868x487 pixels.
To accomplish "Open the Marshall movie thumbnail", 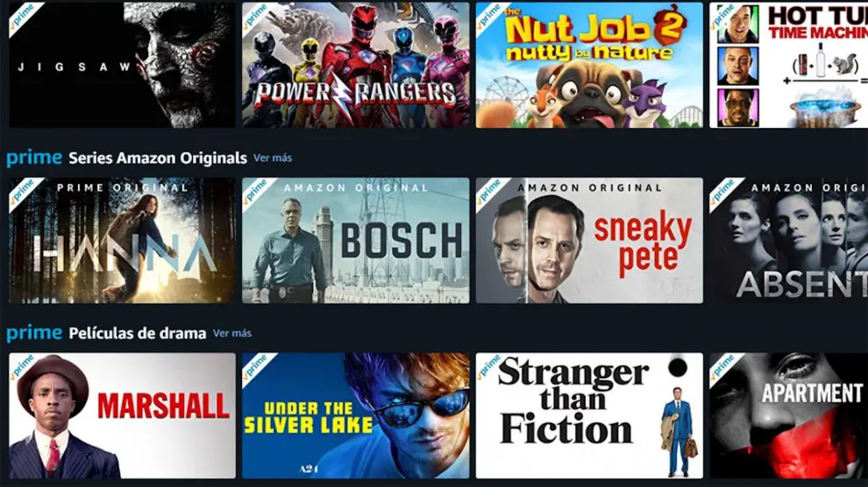I will point(122,416).
